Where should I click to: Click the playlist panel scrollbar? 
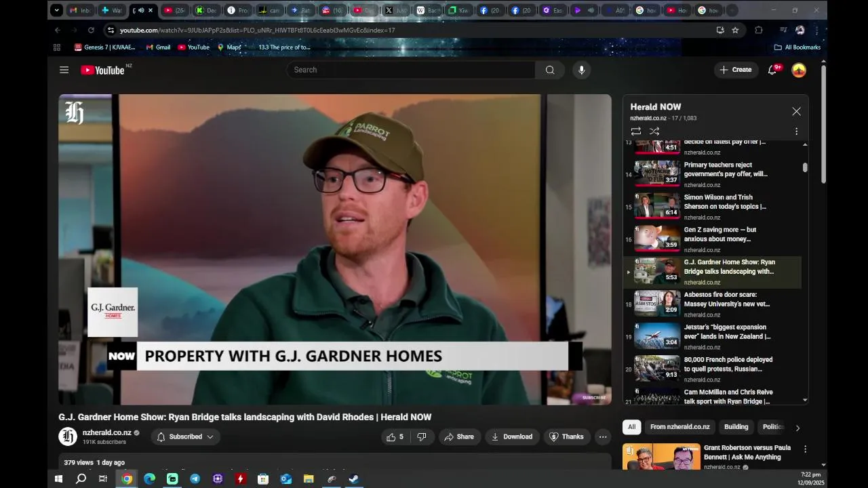pyautogui.click(x=805, y=167)
